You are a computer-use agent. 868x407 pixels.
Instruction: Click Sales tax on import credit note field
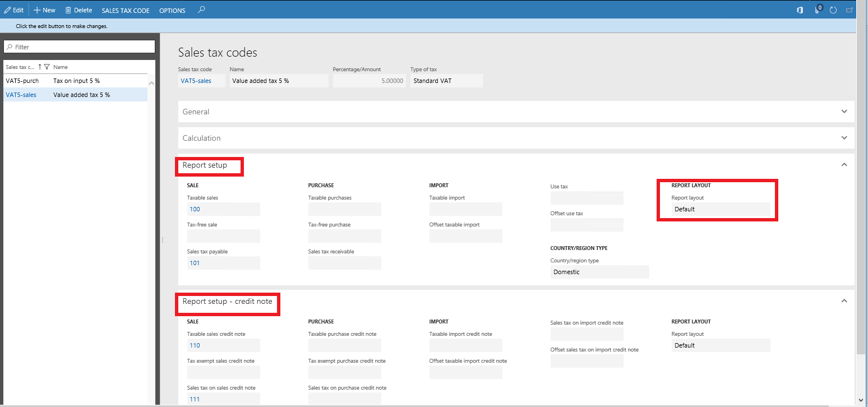[x=587, y=334]
